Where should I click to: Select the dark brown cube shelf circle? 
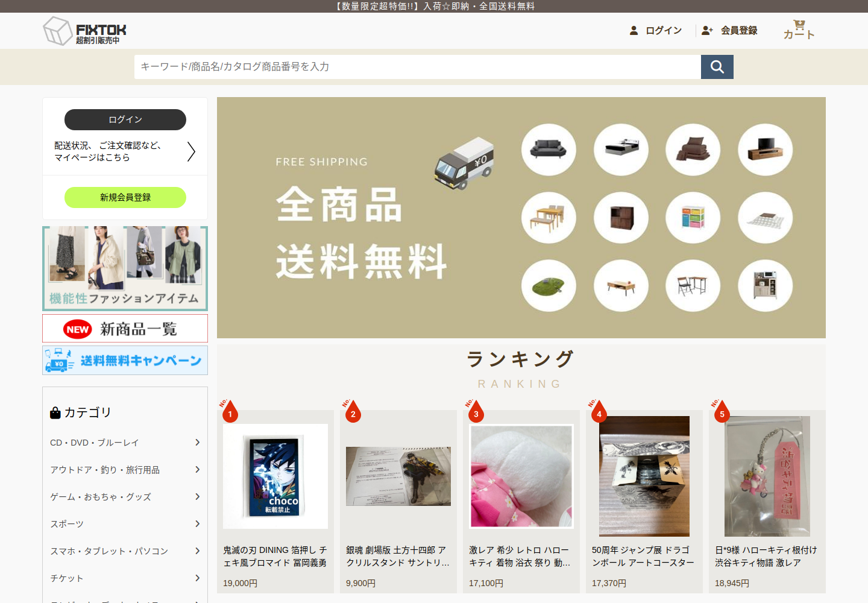621,218
